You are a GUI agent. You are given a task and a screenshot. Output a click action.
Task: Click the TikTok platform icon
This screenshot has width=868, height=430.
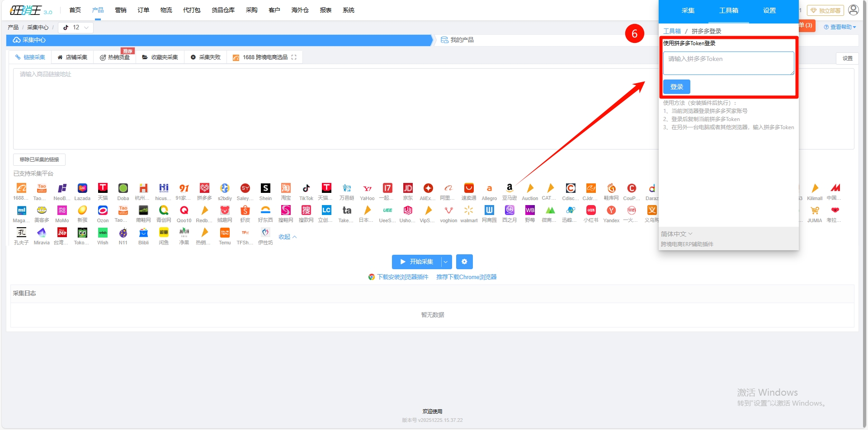306,188
